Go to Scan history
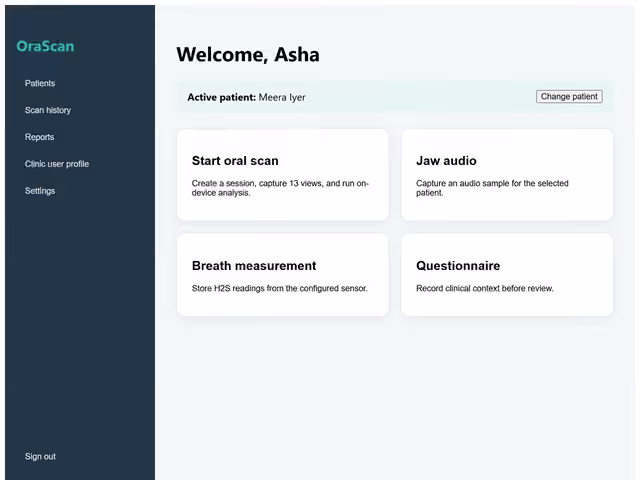The width and height of the screenshot is (640, 480). tap(48, 110)
